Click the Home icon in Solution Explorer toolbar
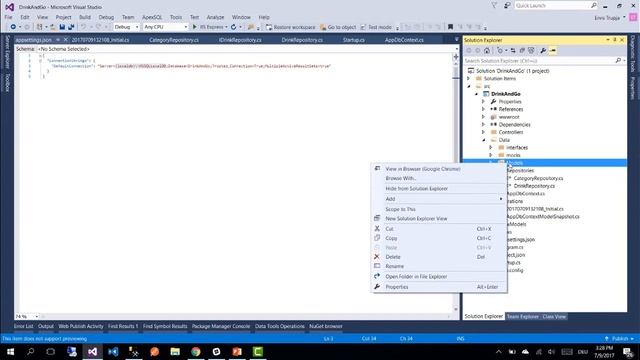640x360 pixels. pos(487,51)
